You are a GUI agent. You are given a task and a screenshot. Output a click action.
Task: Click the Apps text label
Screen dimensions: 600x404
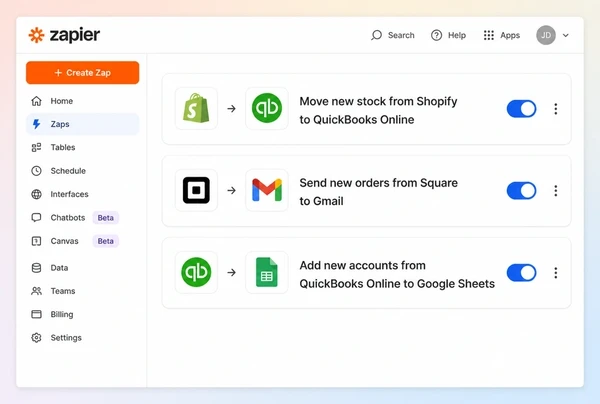510,35
